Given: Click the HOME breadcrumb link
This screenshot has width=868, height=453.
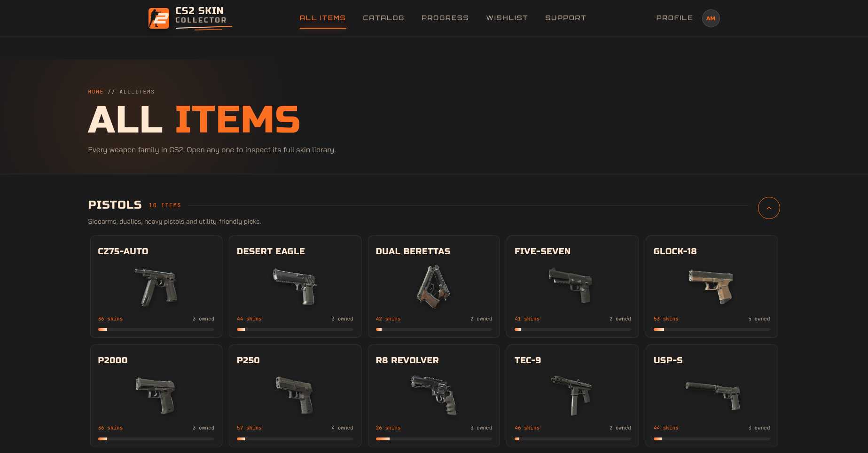Looking at the screenshot, I should click(x=96, y=92).
